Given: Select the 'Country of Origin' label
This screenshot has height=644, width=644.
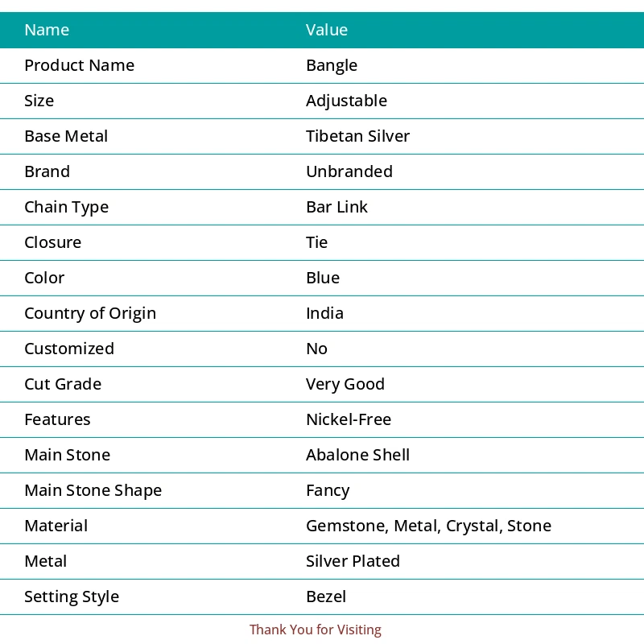Looking at the screenshot, I should 90,314.
